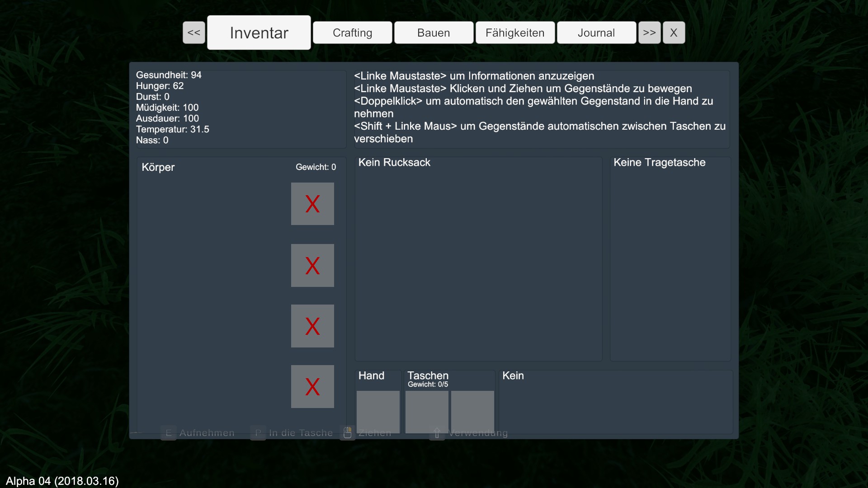
Task: Click the second red X body slot
Action: (312, 265)
